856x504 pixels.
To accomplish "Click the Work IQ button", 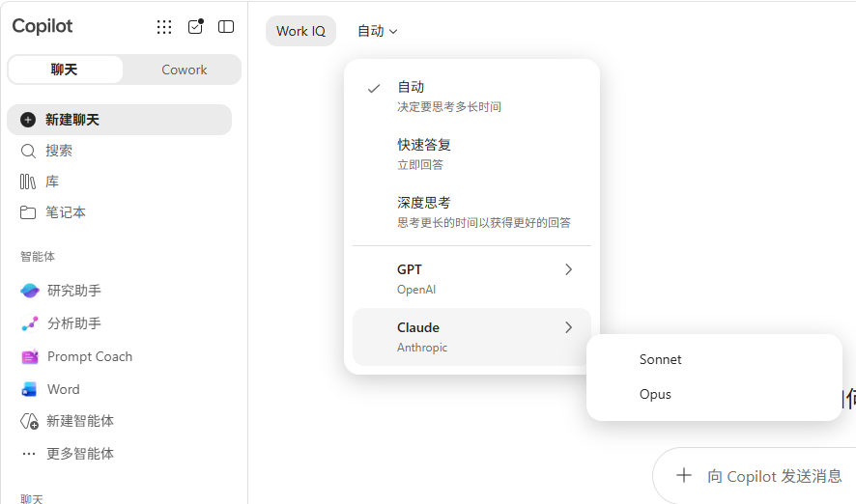I will (300, 31).
